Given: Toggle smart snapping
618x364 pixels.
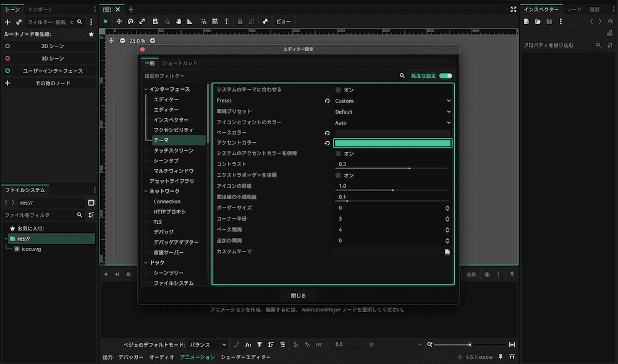Looking at the screenshot, I should [203, 21].
